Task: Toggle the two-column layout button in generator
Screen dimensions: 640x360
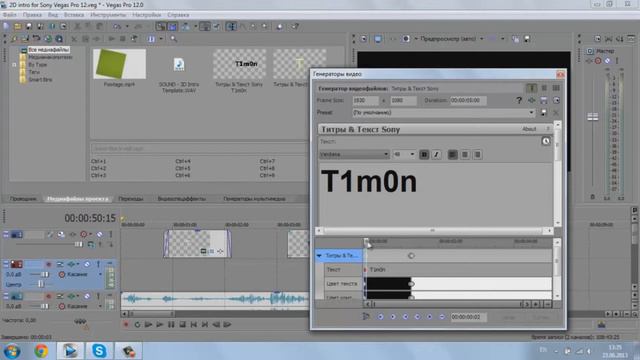Action: (544, 88)
